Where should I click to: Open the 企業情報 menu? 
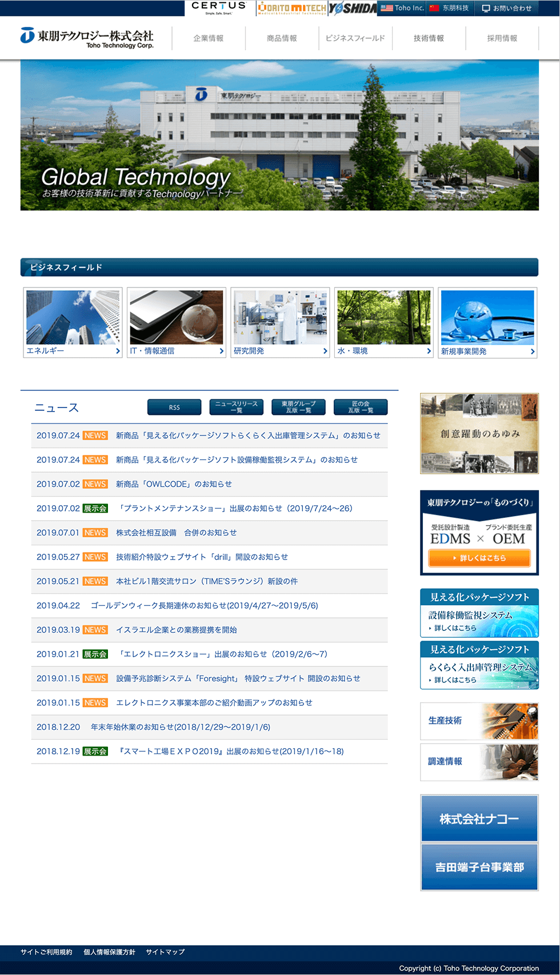(209, 38)
